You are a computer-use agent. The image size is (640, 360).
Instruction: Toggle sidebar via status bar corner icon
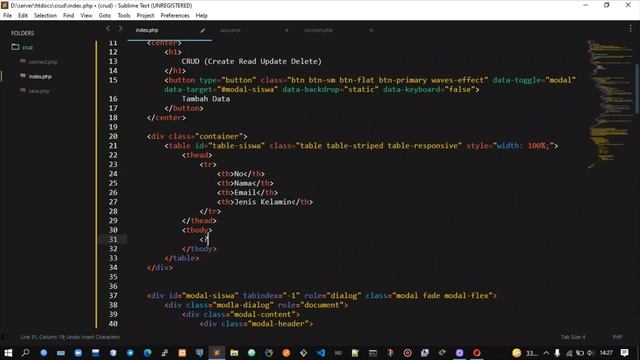coord(4,337)
